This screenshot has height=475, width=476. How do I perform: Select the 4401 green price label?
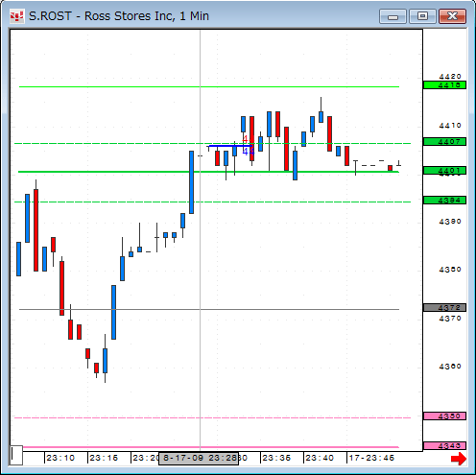click(444, 171)
